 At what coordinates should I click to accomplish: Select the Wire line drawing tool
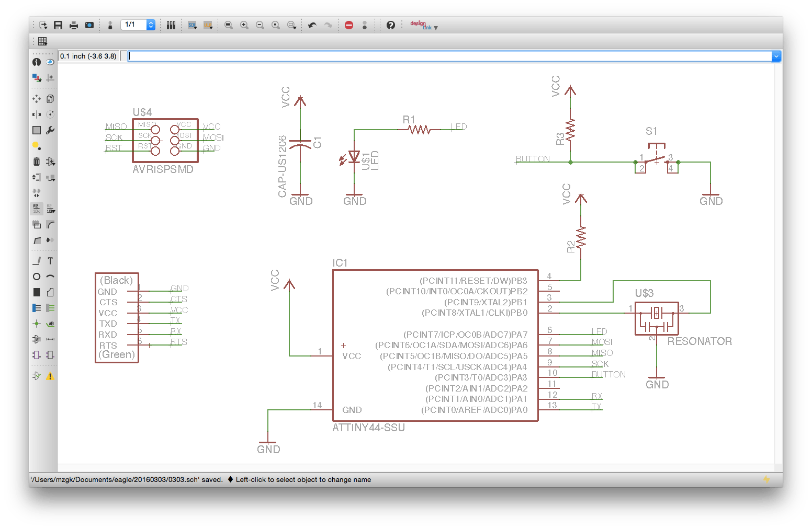37,261
